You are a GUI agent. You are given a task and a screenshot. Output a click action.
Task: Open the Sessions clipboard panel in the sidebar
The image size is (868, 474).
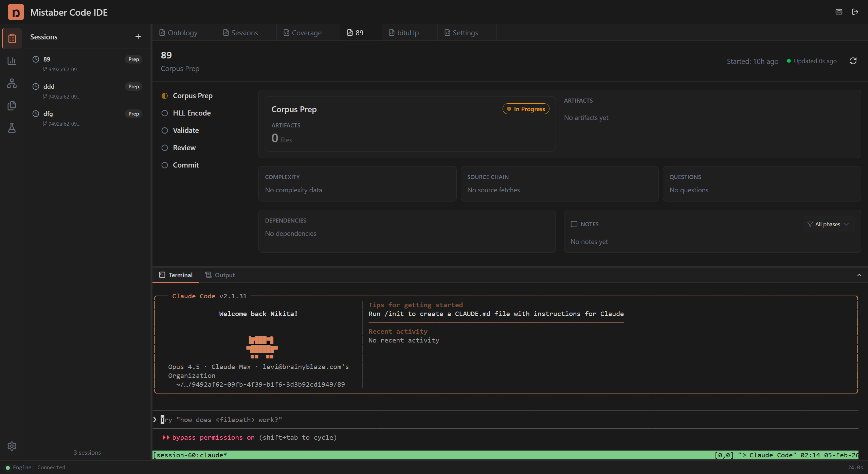point(12,38)
